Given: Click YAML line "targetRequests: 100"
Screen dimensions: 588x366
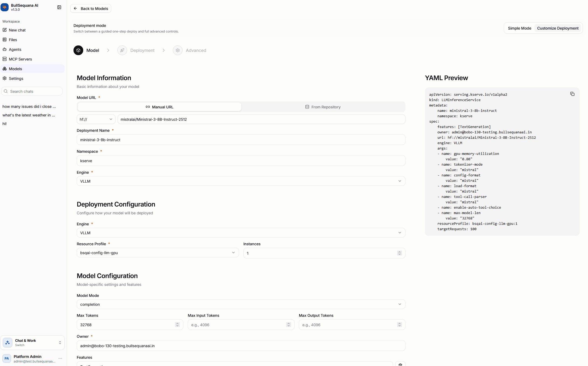Looking at the screenshot, I should [457, 229].
